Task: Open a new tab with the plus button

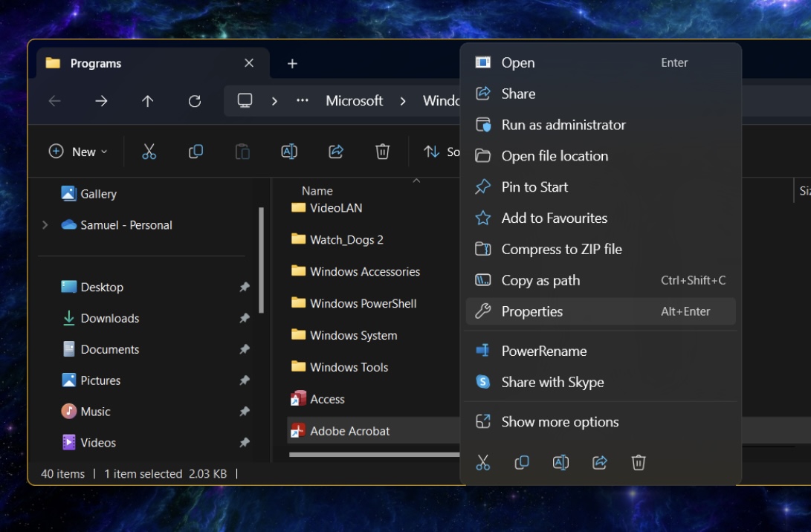Action: 292,64
